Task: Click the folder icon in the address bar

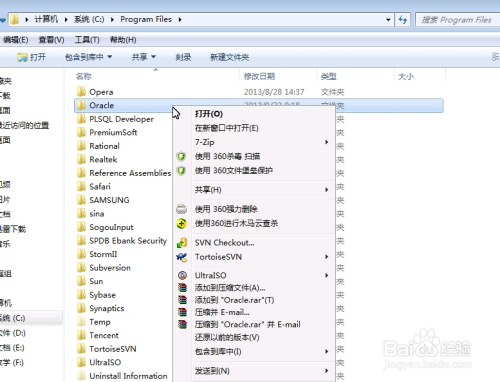Action: point(14,19)
